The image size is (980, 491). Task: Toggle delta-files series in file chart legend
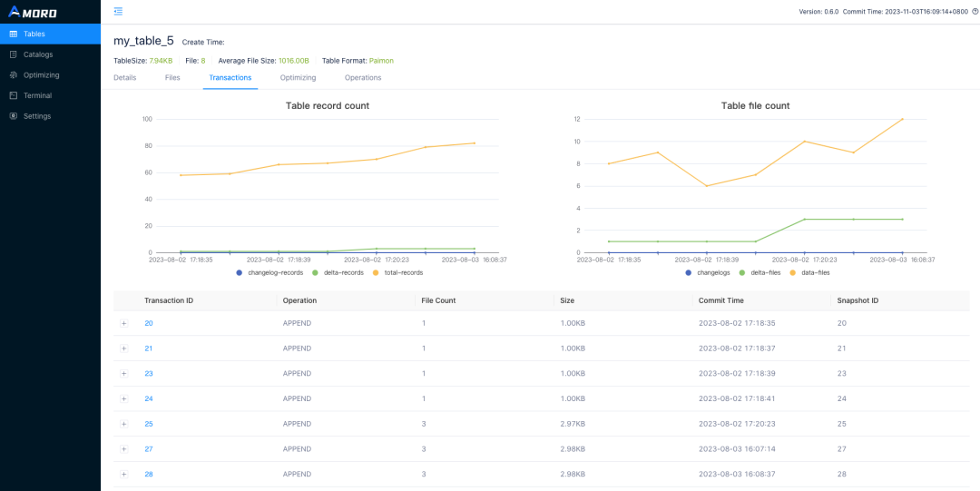[x=763, y=272]
